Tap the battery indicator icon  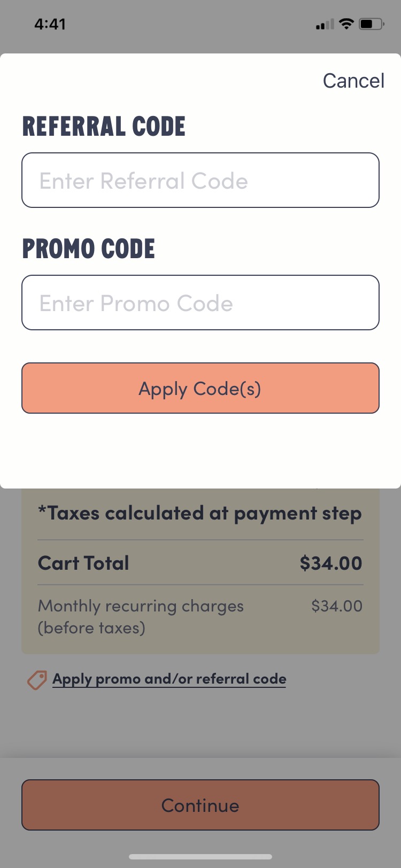(x=371, y=24)
